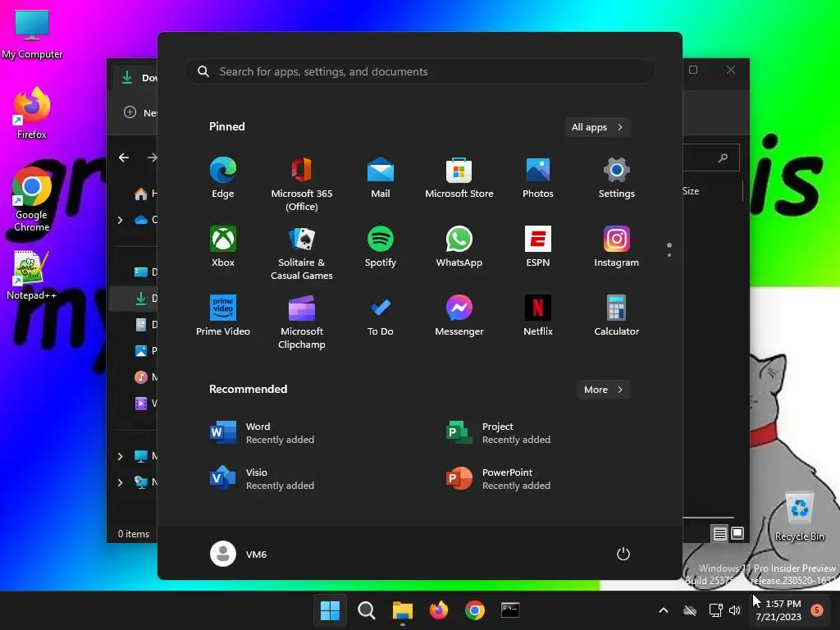Screen dimensions: 840x630
Task: Select Home in File Explorer sidebar
Action: pos(145,194)
